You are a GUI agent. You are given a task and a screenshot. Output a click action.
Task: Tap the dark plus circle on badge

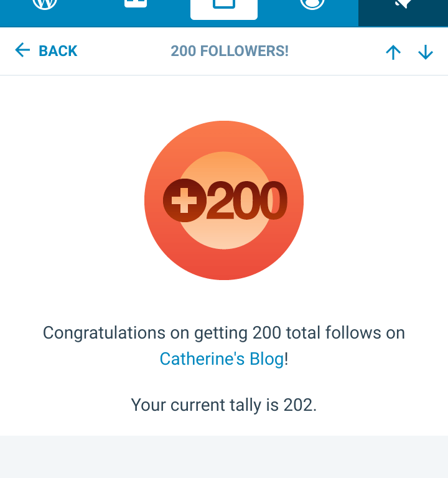[184, 200]
